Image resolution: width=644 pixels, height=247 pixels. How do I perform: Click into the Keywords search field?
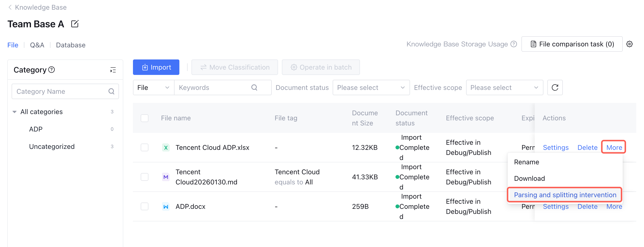click(212, 87)
